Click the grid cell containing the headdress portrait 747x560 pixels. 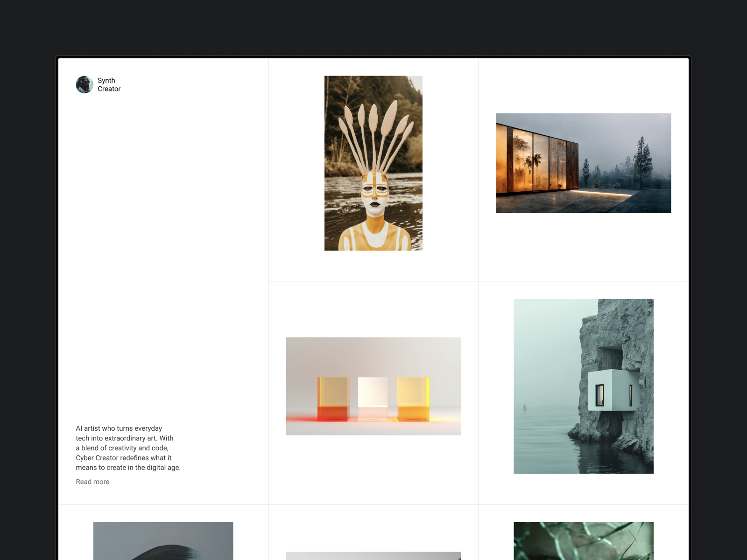pyautogui.click(x=373, y=168)
